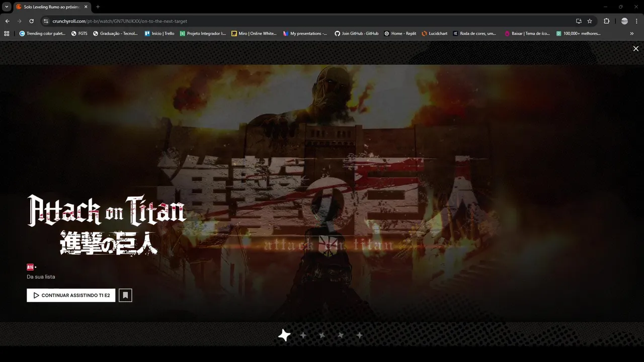Screen dimensions: 644x362
Task: Expand the hidden bookmarks chevron
Action: (x=632, y=34)
